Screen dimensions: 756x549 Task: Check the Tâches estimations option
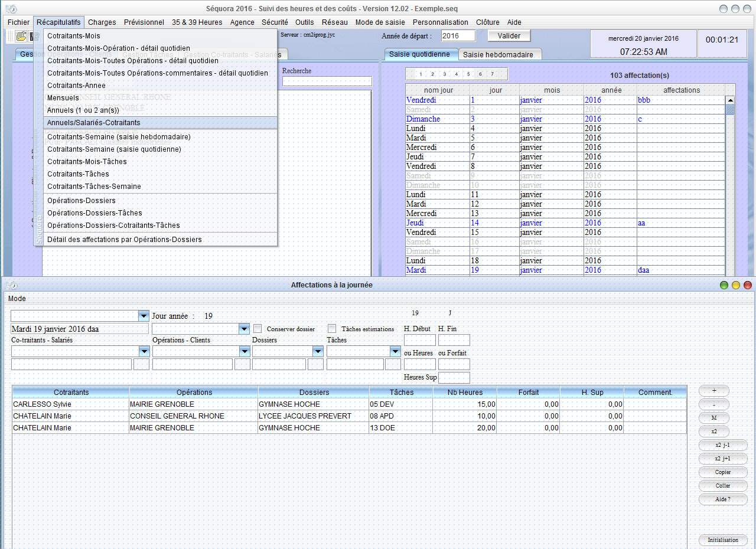click(x=332, y=329)
